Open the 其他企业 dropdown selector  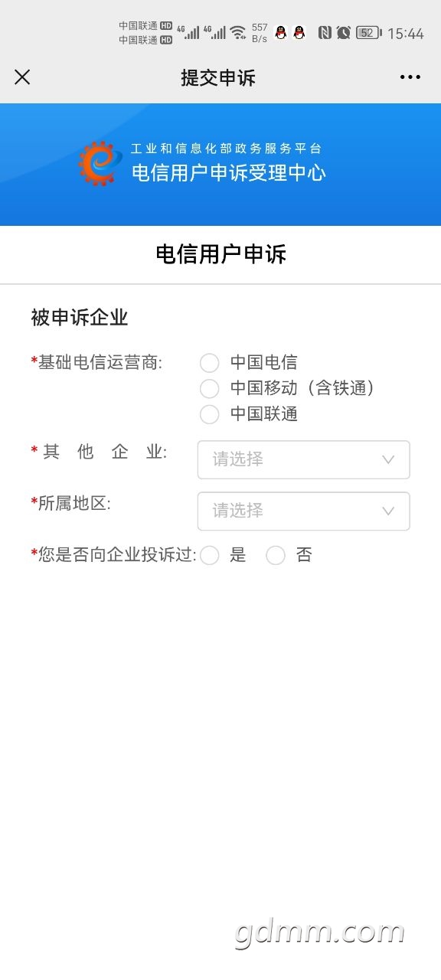(304, 459)
